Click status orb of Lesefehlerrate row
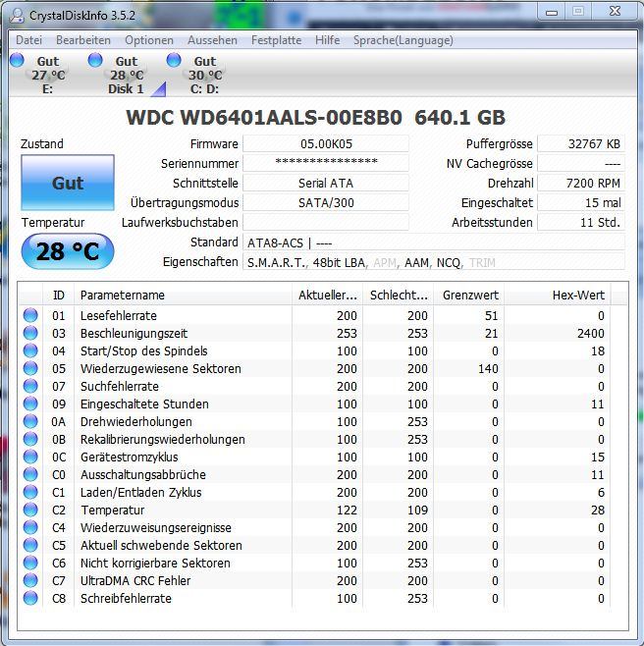This screenshot has width=644, height=646. click(30, 315)
